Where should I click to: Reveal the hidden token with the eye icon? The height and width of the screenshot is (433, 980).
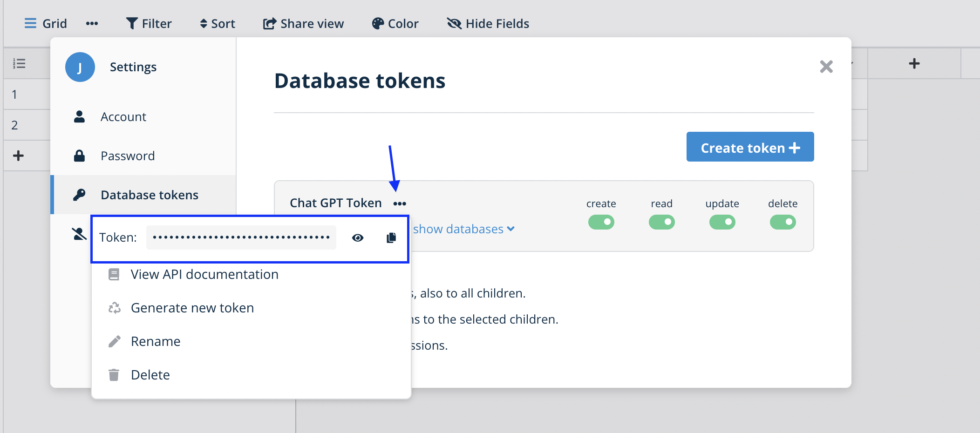(358, 238)
